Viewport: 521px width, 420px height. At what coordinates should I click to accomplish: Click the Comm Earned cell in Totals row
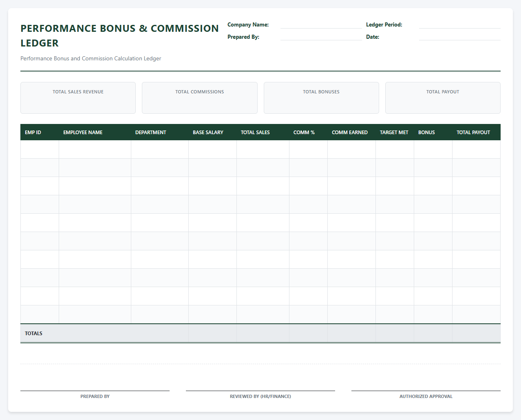click(351, 333)
